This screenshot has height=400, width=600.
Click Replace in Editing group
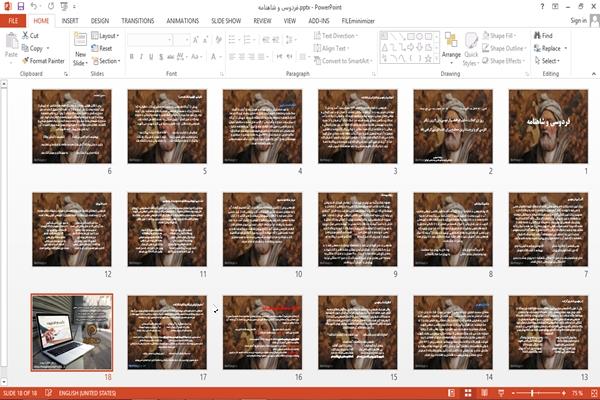(x=551, y=48)
